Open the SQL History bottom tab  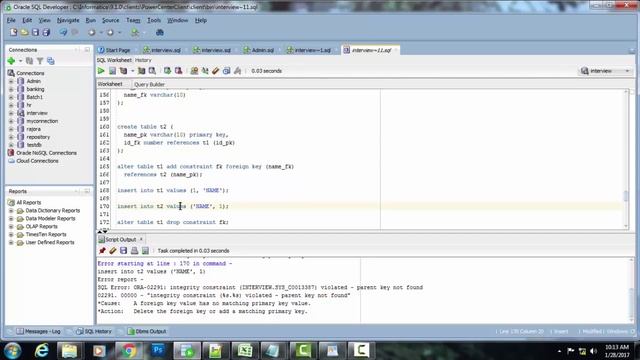pos(94,331)
